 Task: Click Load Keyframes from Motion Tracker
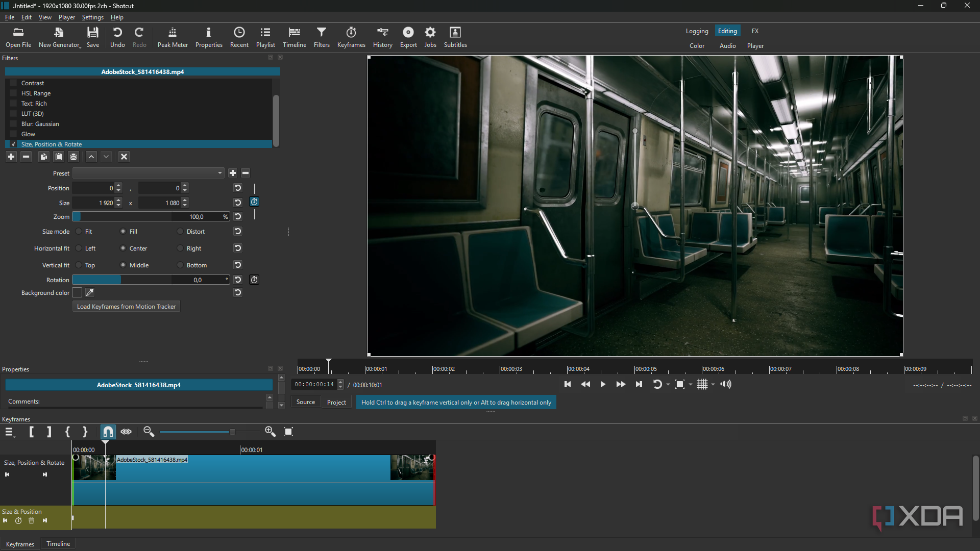pos(126,307)
